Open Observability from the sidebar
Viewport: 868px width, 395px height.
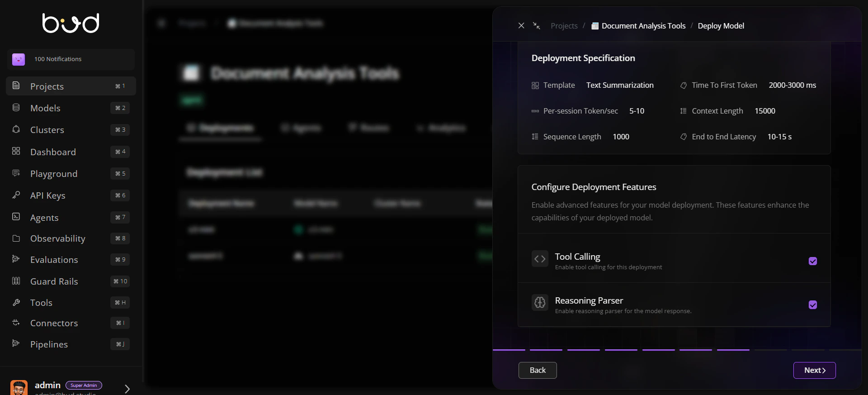point(71,238)
